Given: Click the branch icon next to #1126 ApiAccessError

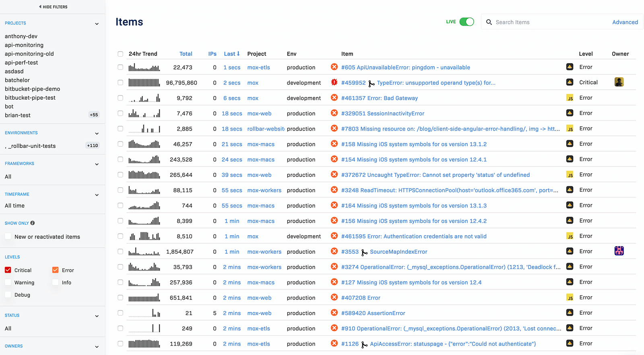Looking at the screenshot, I should click(x=364, y=344).
